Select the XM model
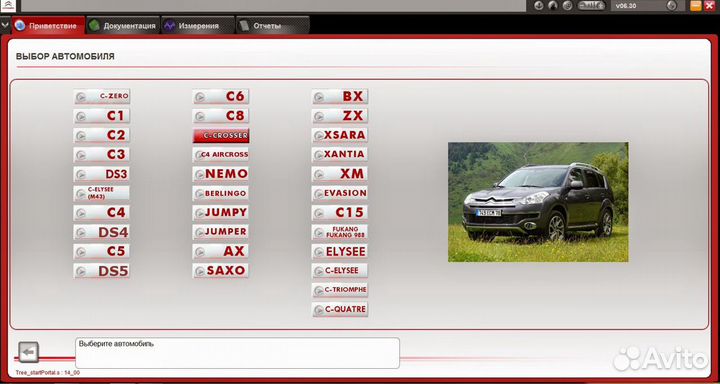This screenshot has width=720, height=384. 340,174
